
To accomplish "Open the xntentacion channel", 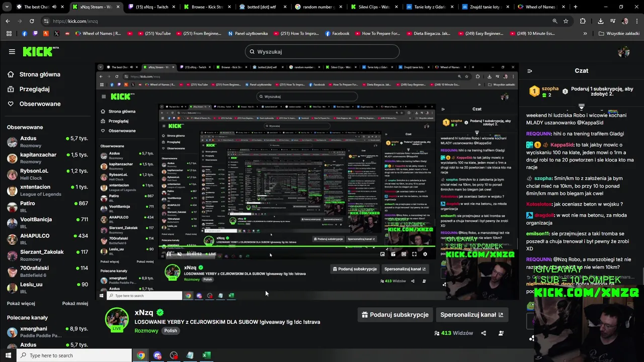I will pyautogui.click(x=47, y=190).
